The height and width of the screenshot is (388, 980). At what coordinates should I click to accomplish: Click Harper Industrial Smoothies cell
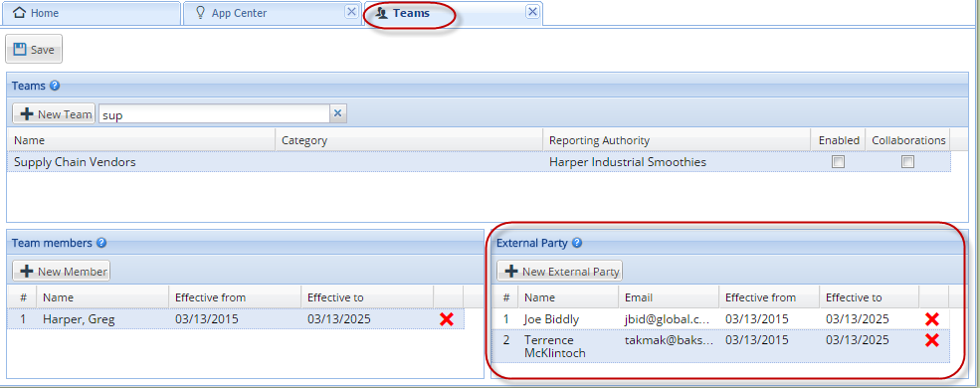click(628, 162)
